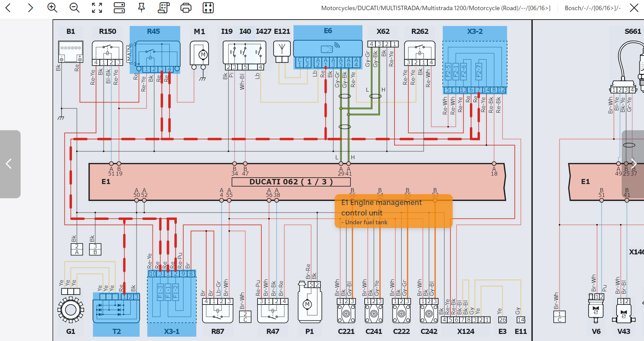Show previous diagram page using left side panel

[x=9, y=164]
